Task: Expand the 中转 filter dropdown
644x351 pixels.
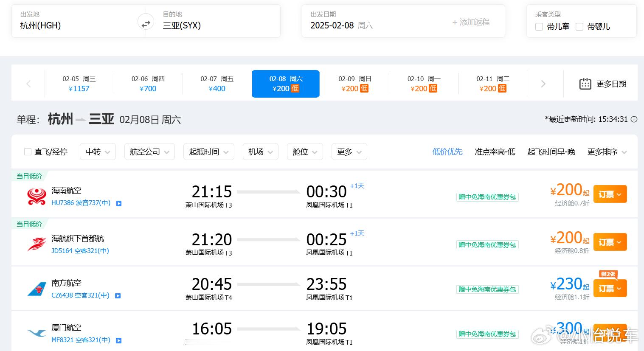Action: (98, 152)
